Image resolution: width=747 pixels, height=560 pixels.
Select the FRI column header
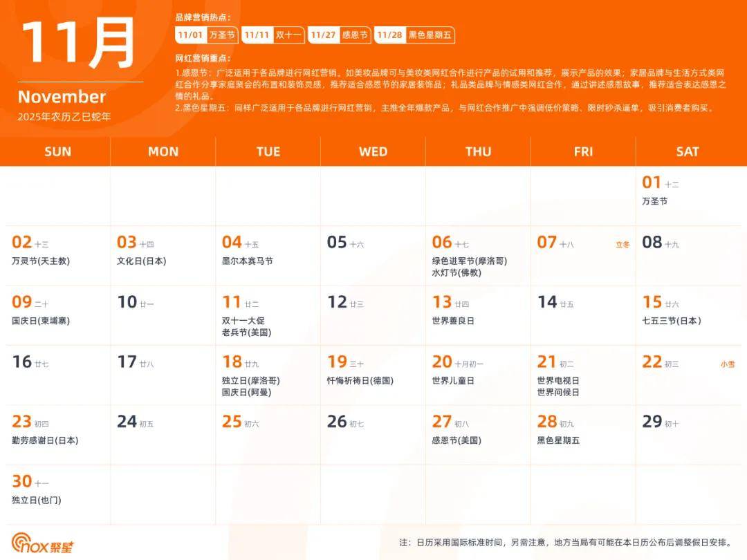tap(583, 152)
